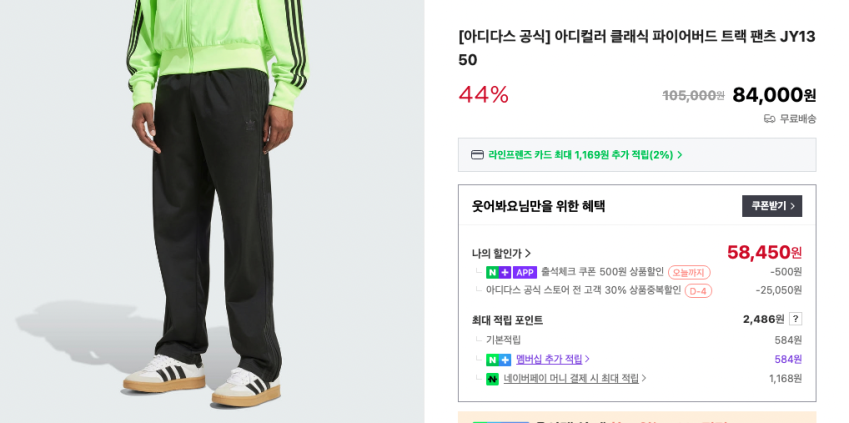Open the 멤버십 추가 적립 link

[x=549, y=359]
